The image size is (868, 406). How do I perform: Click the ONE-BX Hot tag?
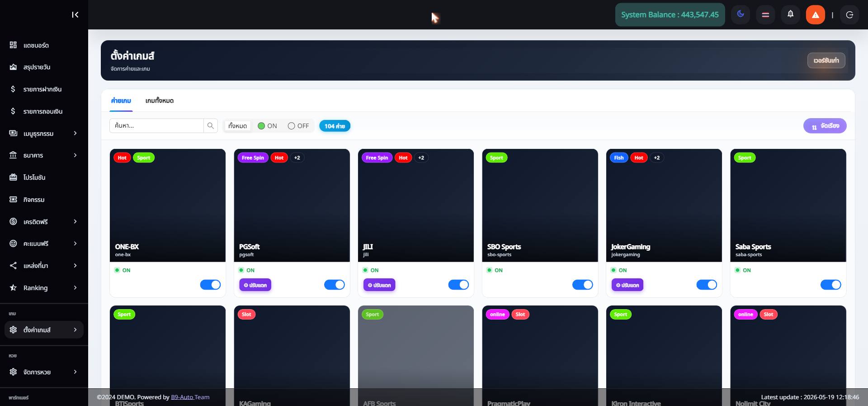tap(122, 158)
